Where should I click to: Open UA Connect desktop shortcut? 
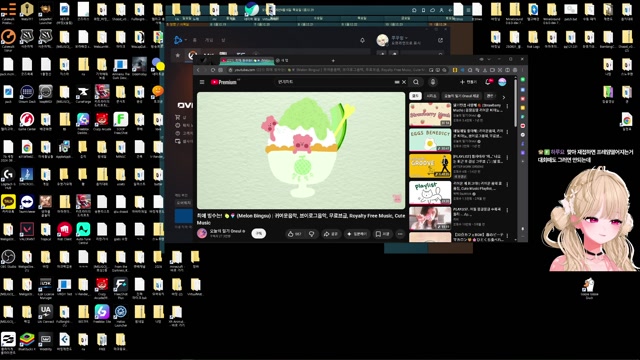46,314
